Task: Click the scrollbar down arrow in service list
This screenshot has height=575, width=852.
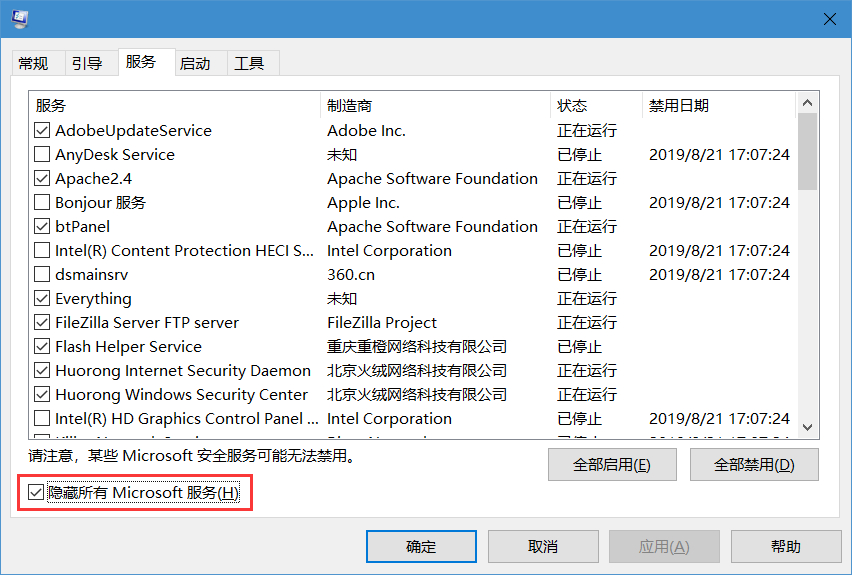Action: click(x=808, y=427)
